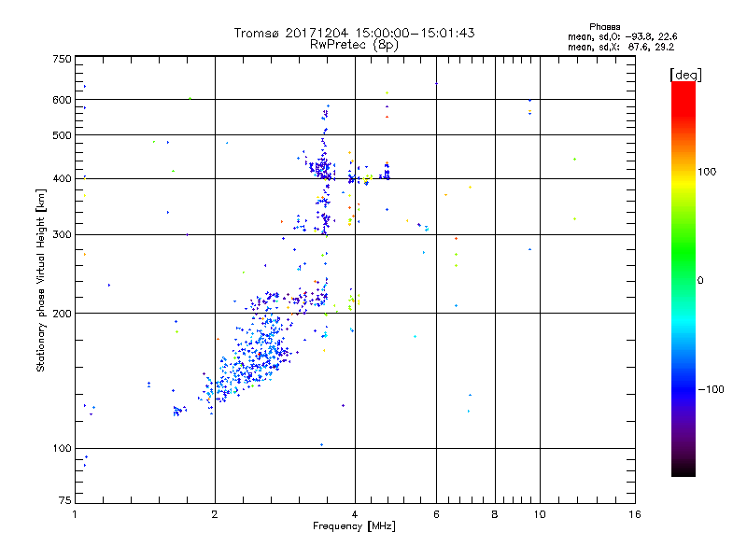The height and width of the screenshot is (560, 747).
Task: Click the x-axis label '10'
Action: tap(540, 514)
